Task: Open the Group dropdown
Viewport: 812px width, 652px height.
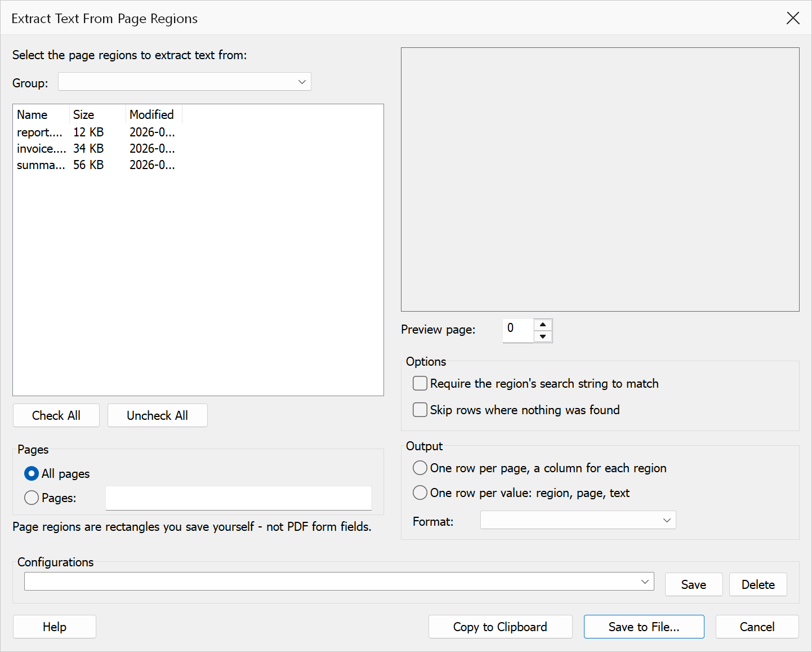Action: pyautogui.click(x=185, y=82)
